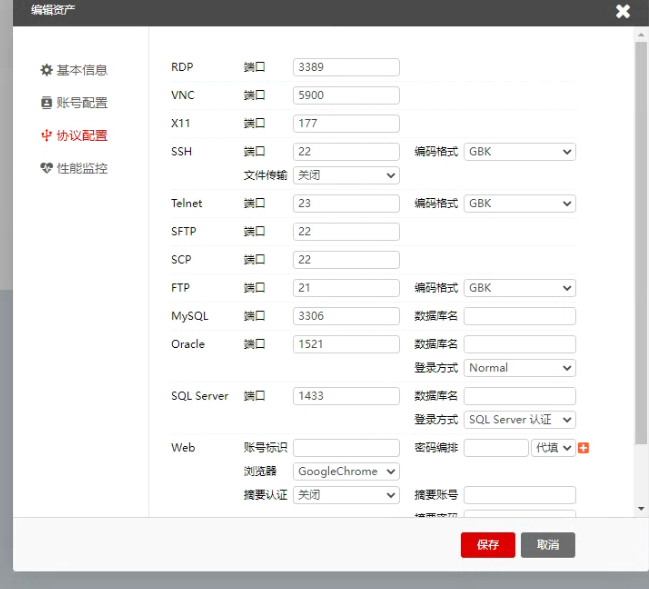Click the account icon beside 账号配置

(x=46, y=103)
